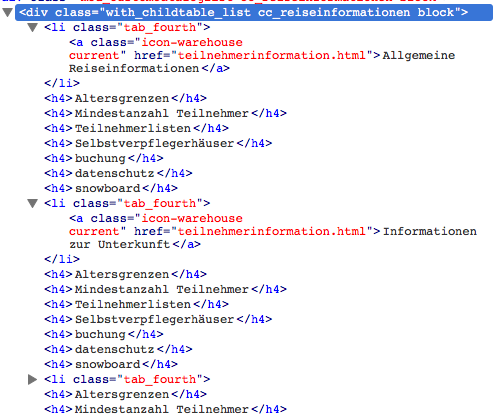Select Mindestanzahl Teilnehmer h4 below the collapsed li
Screen dimensions: 494x419
point(165,409)
